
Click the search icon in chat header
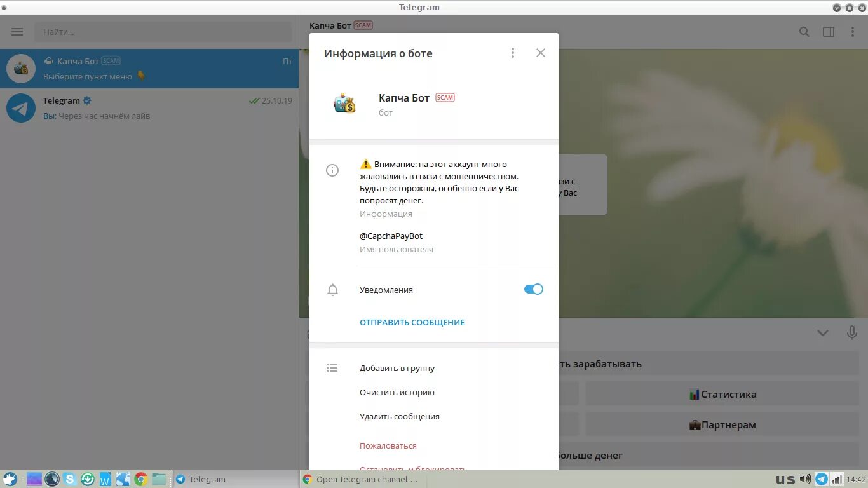point(804,32)
